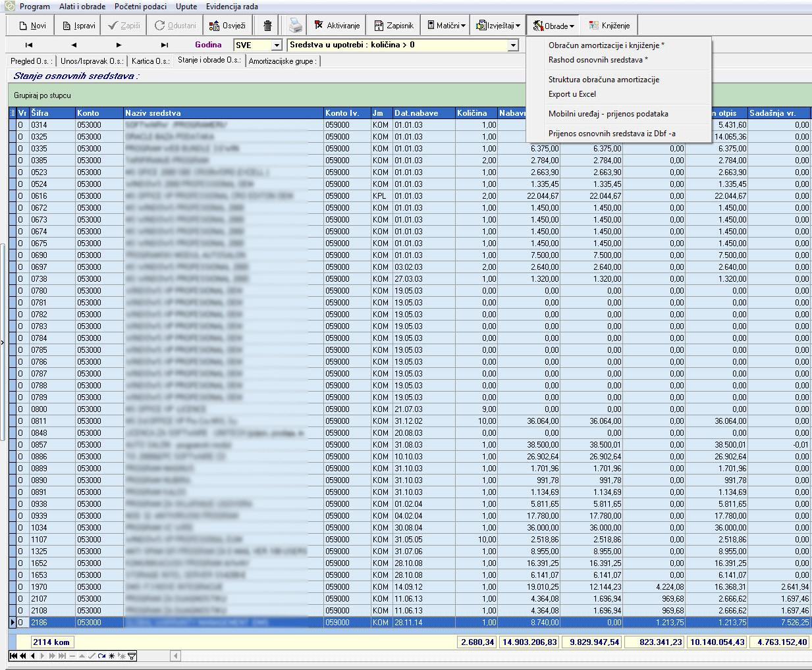The image size is (812, 670).
Task: Click horizontal scrollbar left arrow
Action: tap(175, 656)
